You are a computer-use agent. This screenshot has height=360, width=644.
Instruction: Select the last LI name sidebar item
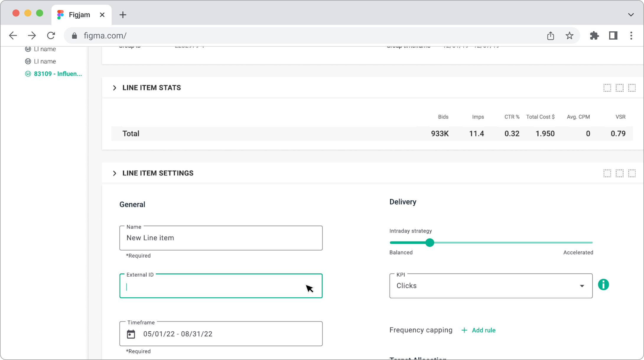pyautogui.click(x=40, y=61)
